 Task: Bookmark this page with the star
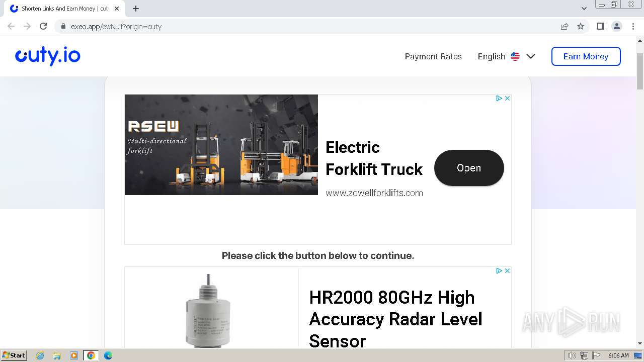pos(581,26)
